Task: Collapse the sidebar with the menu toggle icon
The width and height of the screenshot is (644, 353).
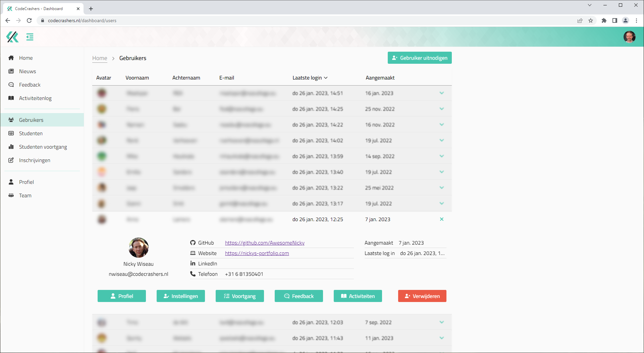Action: (x=30, y=37)
